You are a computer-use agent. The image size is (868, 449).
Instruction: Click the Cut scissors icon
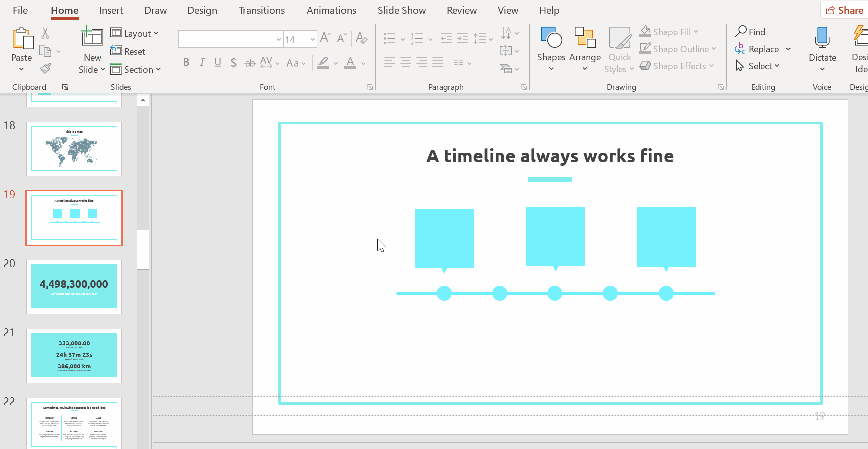coord(45,33)
